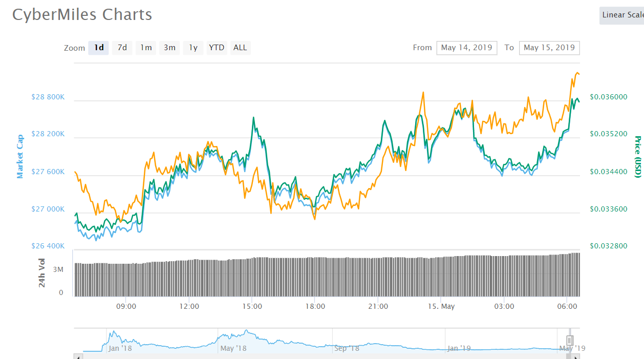The width and height of the screenshot is (644, 359).
Task: Select the 1y zoom range
Action: point(193,48)
